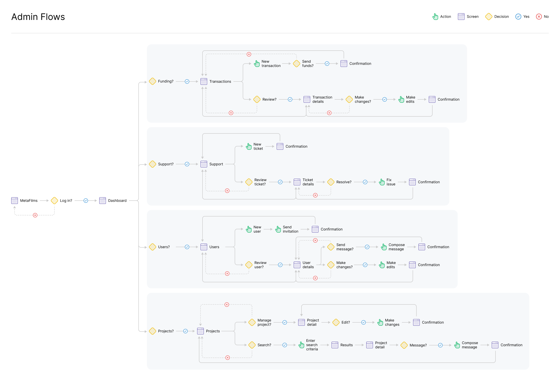The image size is (560, 392).
Task: Click the Send funds? decision diamond
Action: [x=296, y=64]
